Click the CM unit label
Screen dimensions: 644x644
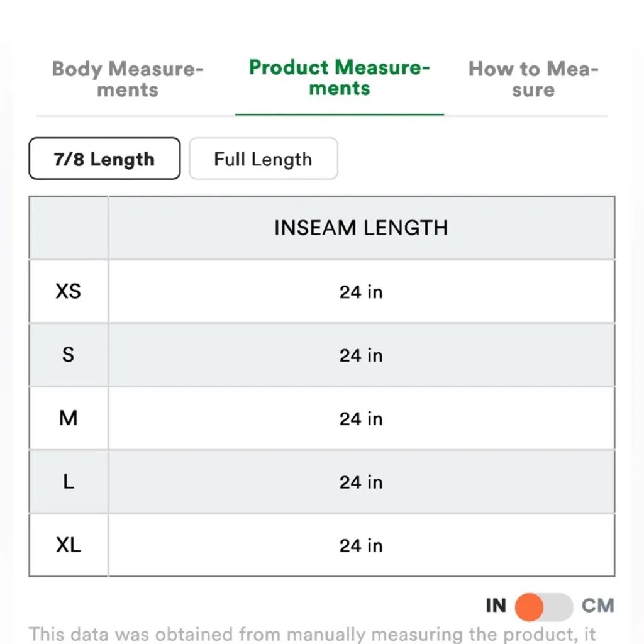pos(597,606)
